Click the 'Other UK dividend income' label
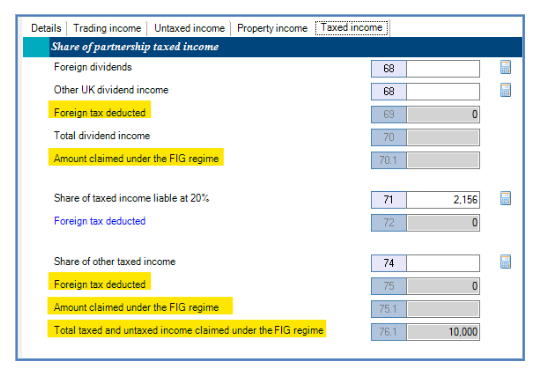This screenshot has width=550, height=371. point(111,90)
